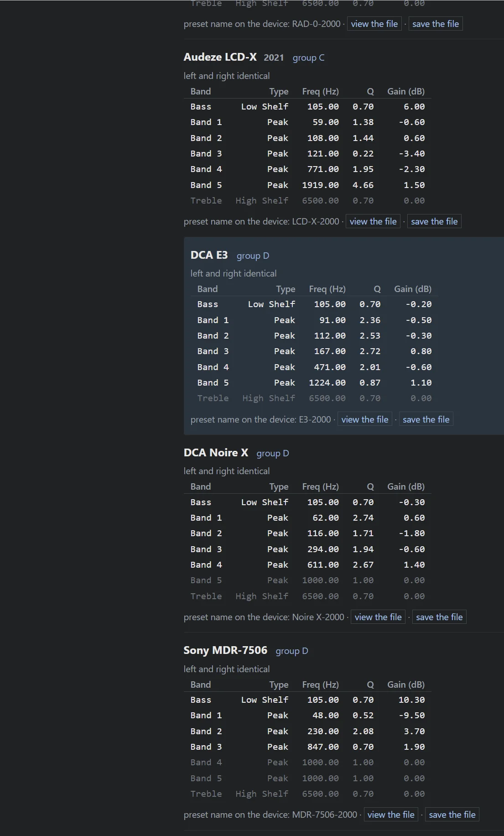
Task: Click Q value 4.66 in Audeze LCD-X table
Action: 363,185
